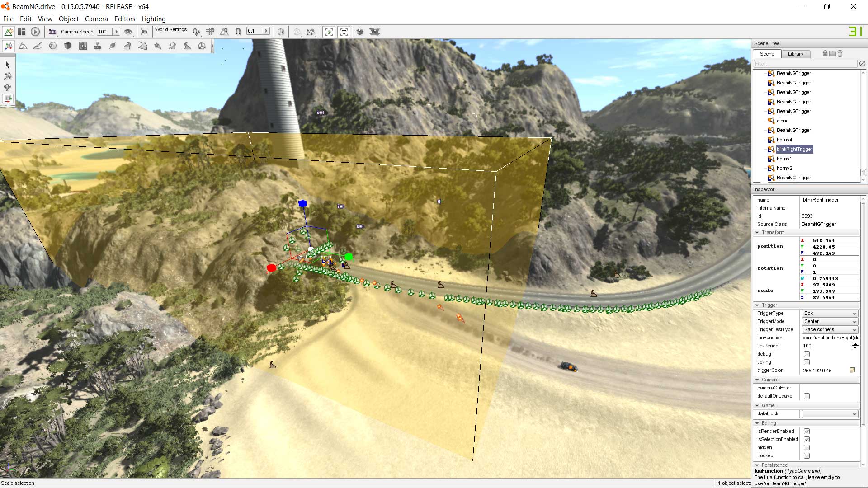Toggle the hidden checkbox
The width and height of the screenshot is (868, 488).
pyautogui.click(x=807, y=448)
